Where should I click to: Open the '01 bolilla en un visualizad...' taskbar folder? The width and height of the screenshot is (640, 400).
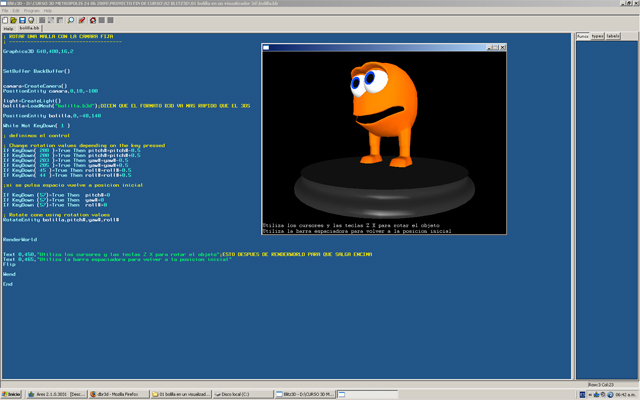point(181,394)
